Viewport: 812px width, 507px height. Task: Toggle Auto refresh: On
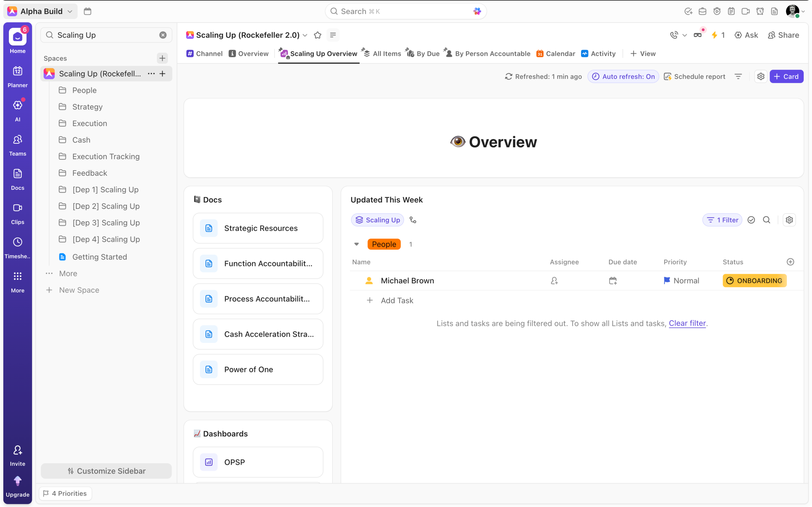pyautogui.click(x=623, y=77)
